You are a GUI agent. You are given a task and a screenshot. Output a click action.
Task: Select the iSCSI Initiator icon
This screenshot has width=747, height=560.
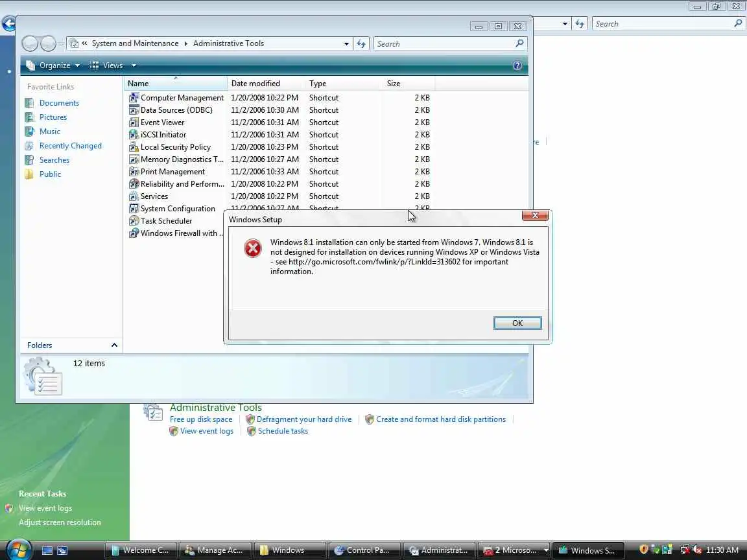coord(134,135)
